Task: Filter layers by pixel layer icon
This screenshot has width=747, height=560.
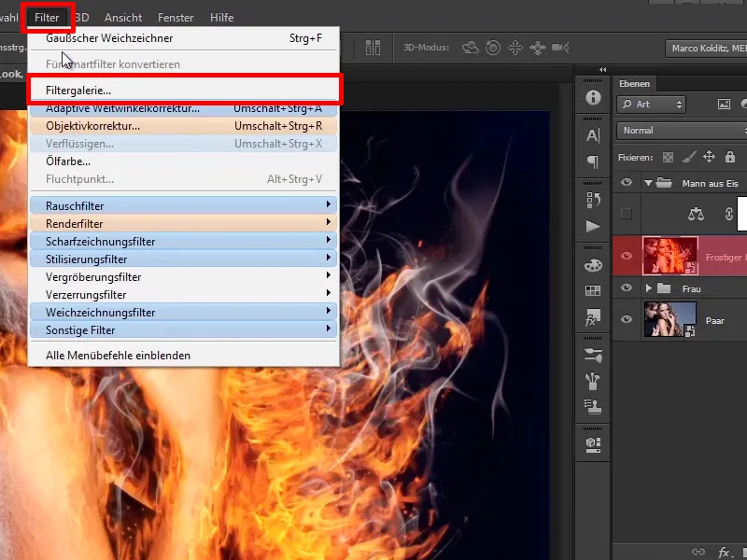Action: (724, 105)
